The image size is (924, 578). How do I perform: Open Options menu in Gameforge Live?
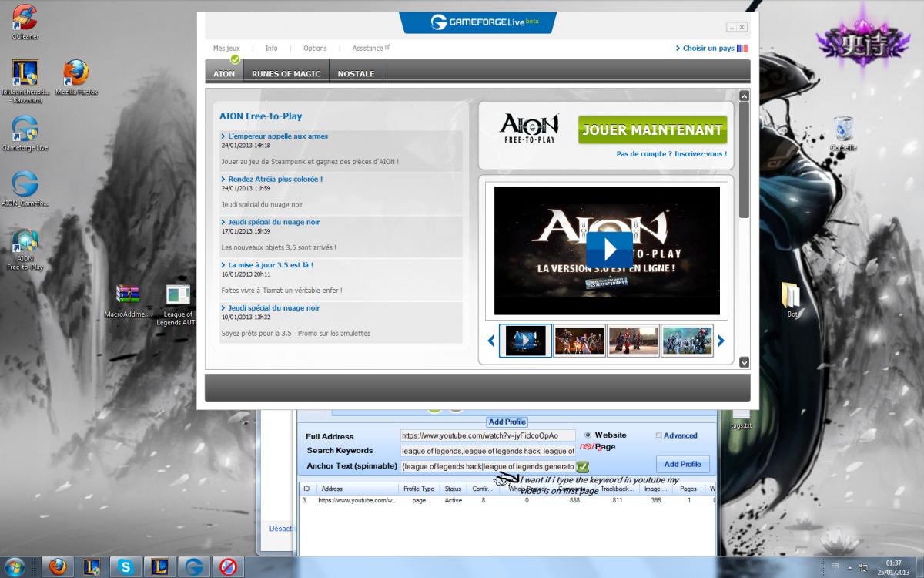coord(315,49)
